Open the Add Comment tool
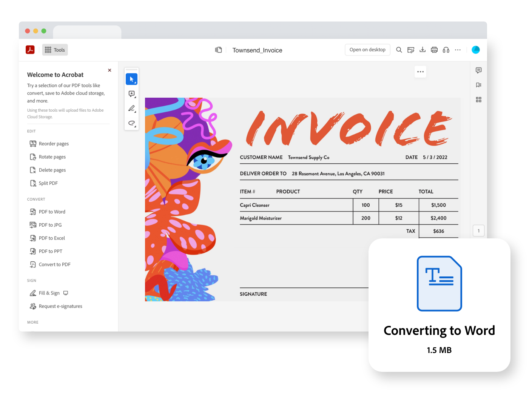 pyautogui.click(x=131, y=94)
